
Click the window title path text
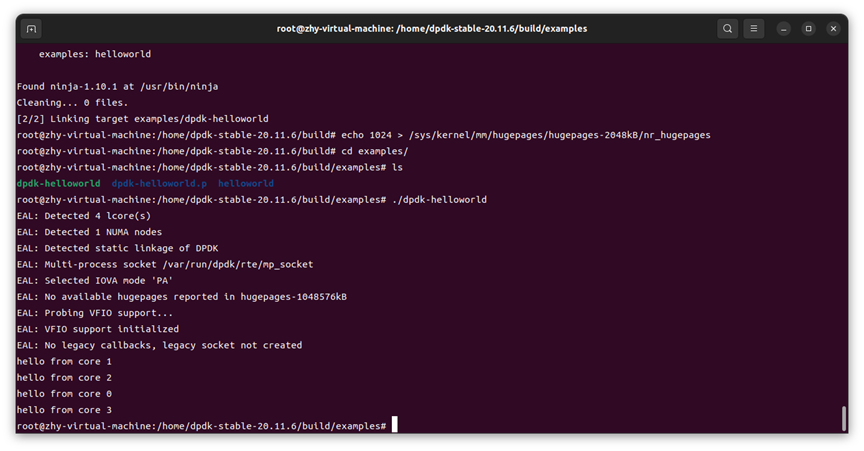431,29
